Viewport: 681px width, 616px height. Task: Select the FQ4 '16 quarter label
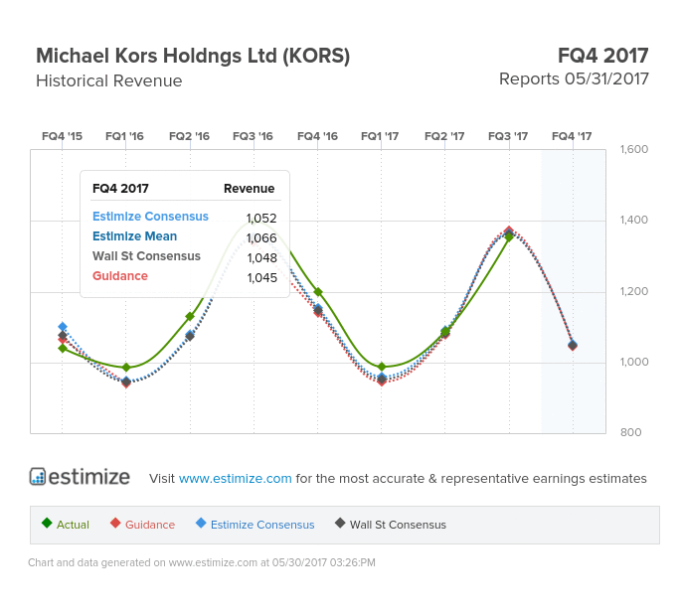(317, 136)
